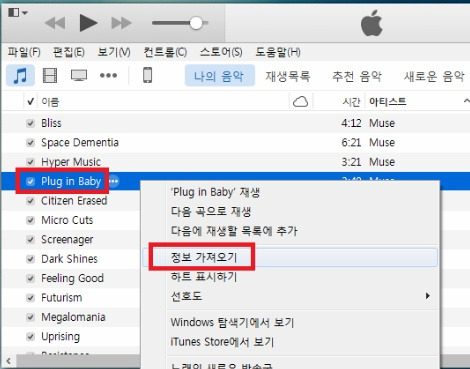Uncheck the Citizen Erased checkbox
This screenshot has height=369, width=470.
pyautogui.click(x=30, y=201)
